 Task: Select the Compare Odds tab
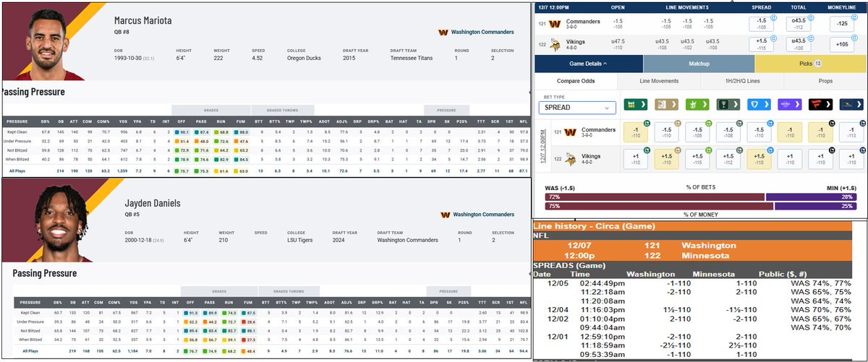[576, 82]
